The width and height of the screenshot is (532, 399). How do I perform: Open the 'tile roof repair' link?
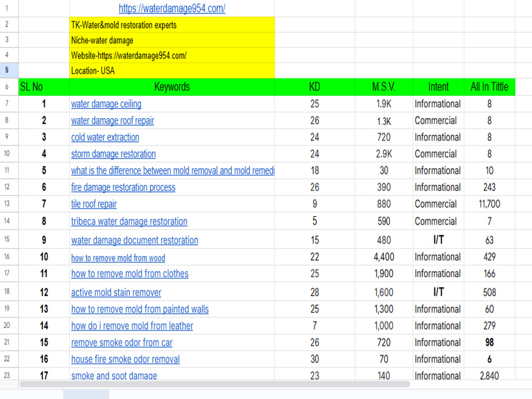[x=94, y=204]
